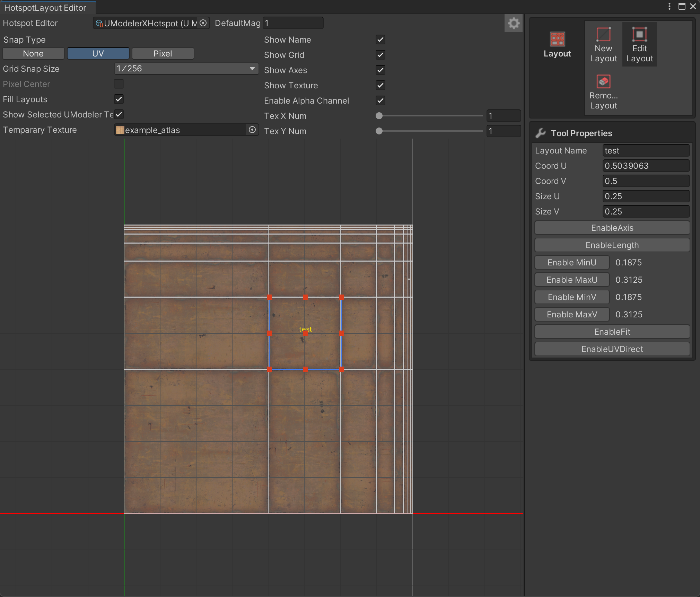The height and width of the screenshot is (597, 700).
Task: Click the Tex Y Num slider handle
Action: 379,131
